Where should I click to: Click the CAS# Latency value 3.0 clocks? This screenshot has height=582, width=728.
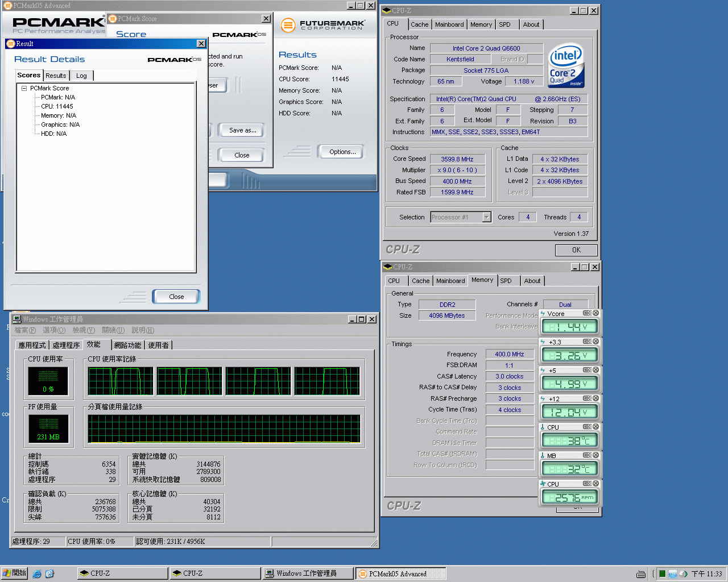510,376
